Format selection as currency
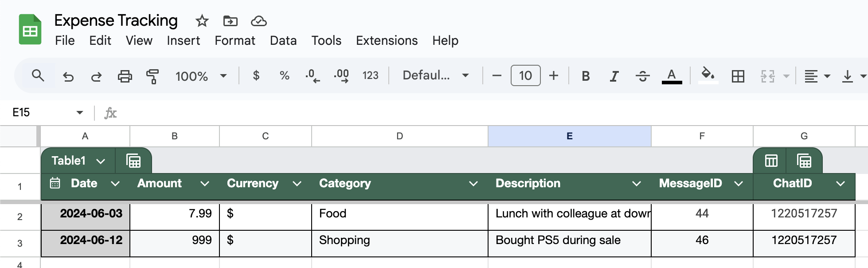Image resolution: width=868 pixels, height=268 pixels. (256, 76)
